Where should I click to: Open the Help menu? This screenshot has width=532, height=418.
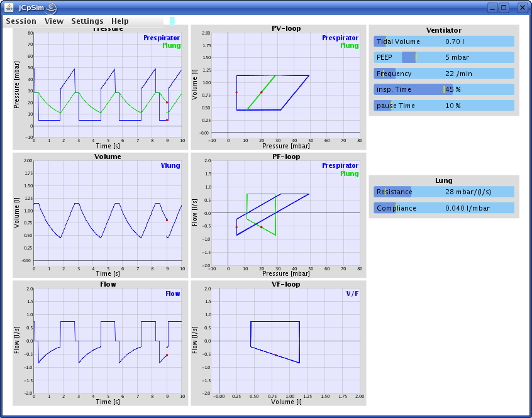tap(120, 21)
